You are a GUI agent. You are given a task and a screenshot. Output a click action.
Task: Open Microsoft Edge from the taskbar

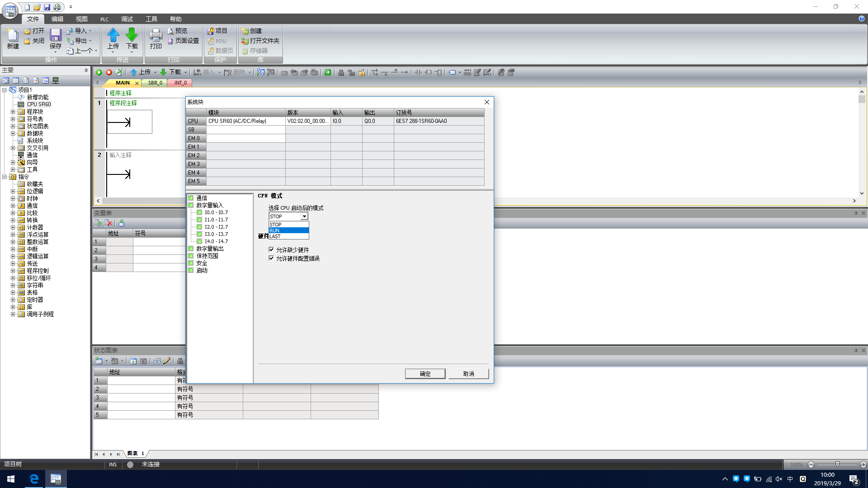coord(34,479)
